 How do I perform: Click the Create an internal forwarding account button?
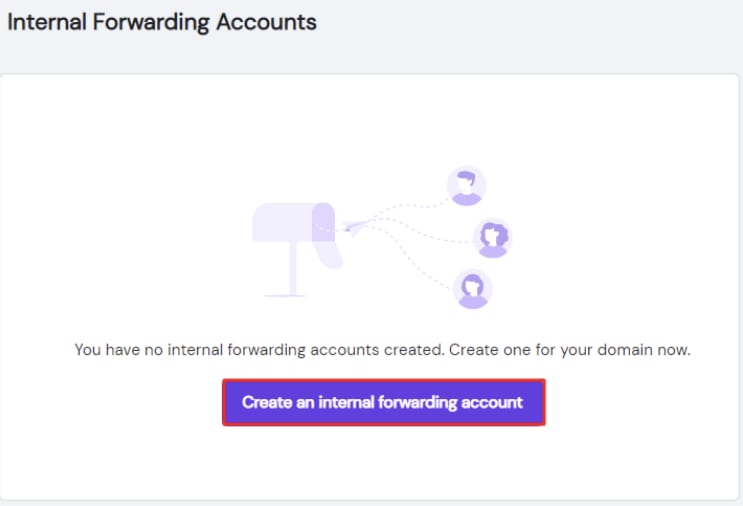click(x=383, y=402)
